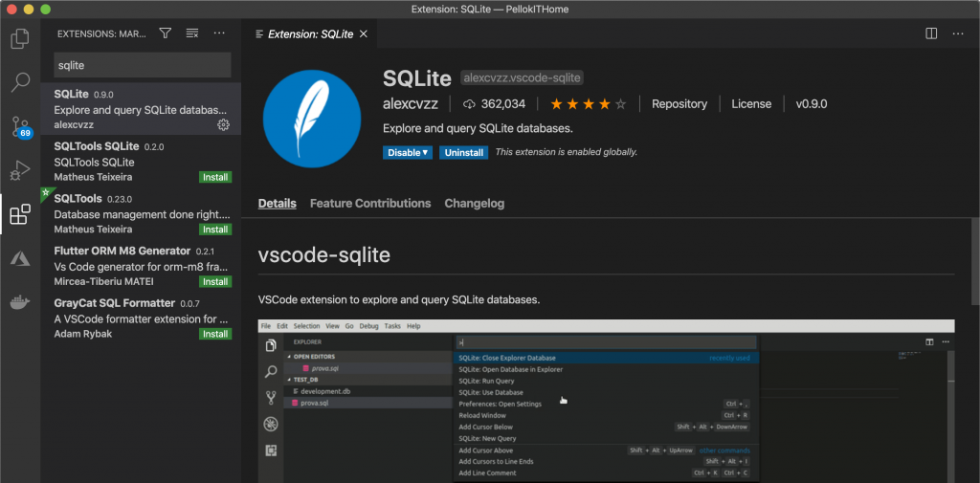Select SQLite 0.9.0 in extensions list

141,109
